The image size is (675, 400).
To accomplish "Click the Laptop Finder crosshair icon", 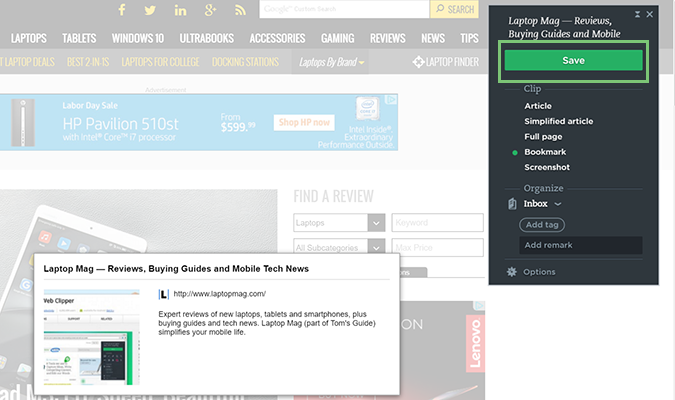I will pos(418,62).
